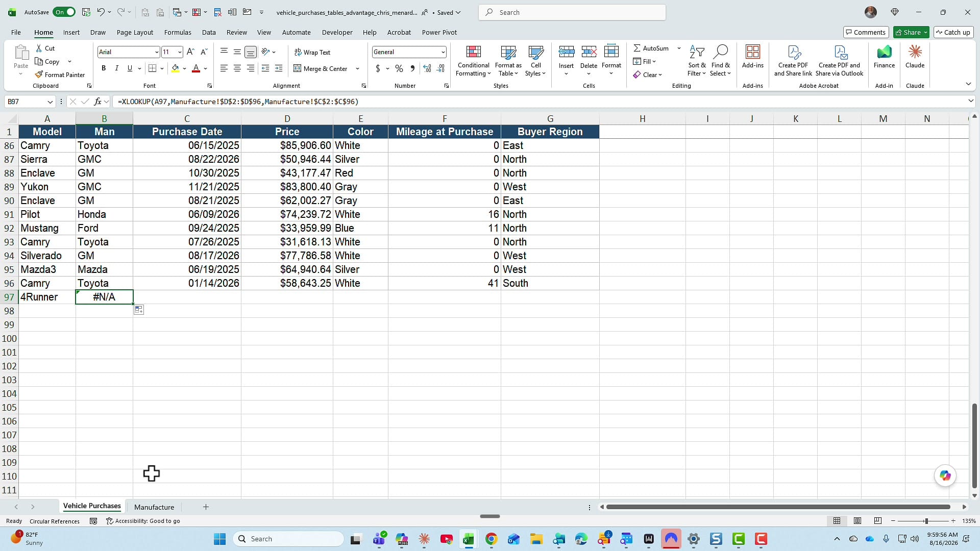Open Paste options dropdown
The image size is (980, 551).
click(21, 74)
